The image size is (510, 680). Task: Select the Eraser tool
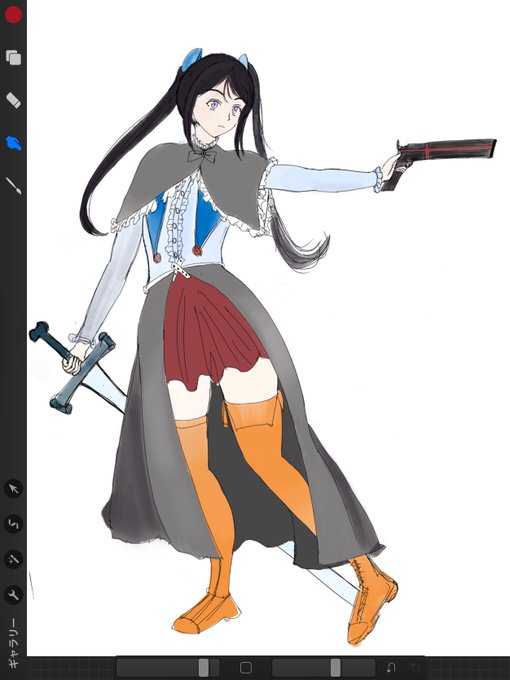[x=13, y=100]
